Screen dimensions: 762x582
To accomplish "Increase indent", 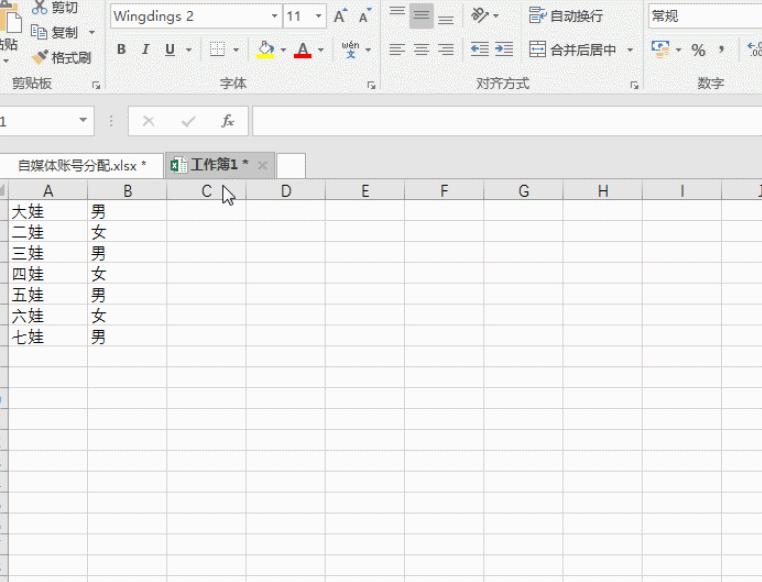I will 504,49.
